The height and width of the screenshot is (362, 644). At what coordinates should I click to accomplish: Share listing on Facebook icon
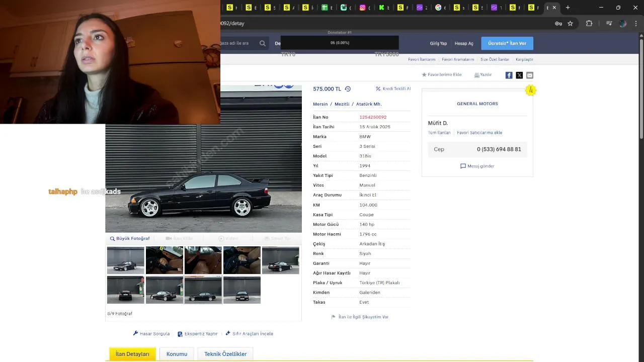(x=509, y=75)
